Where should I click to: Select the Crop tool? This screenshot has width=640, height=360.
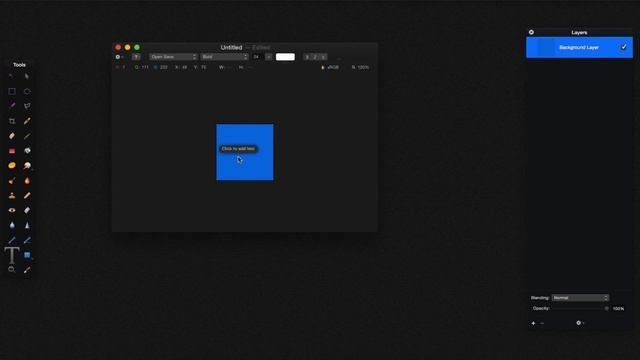pos(12,121)
